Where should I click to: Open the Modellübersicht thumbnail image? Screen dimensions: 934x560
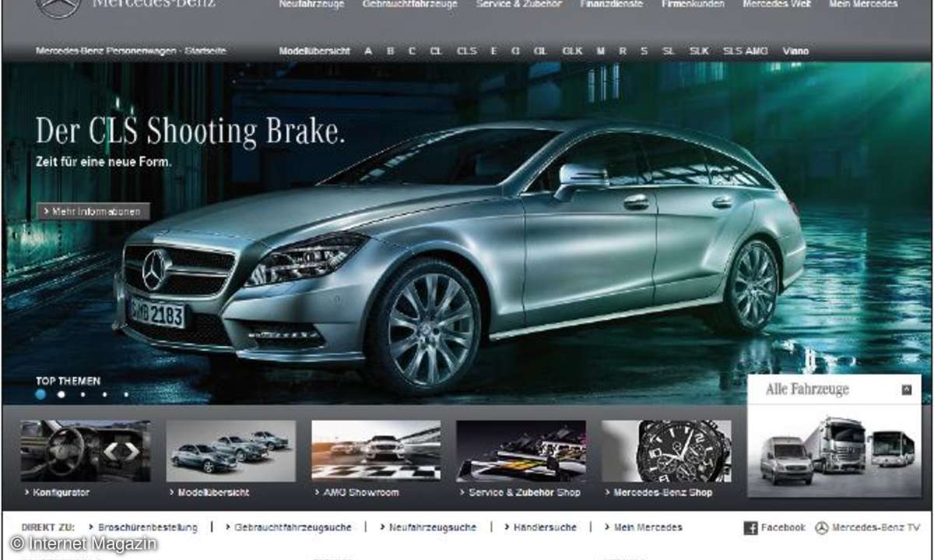[x=230, y=451]
